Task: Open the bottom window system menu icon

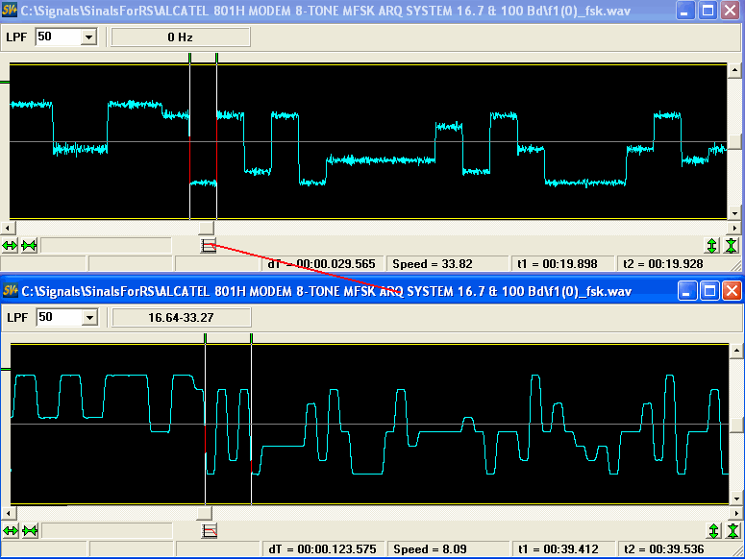Action: point(11,290)
